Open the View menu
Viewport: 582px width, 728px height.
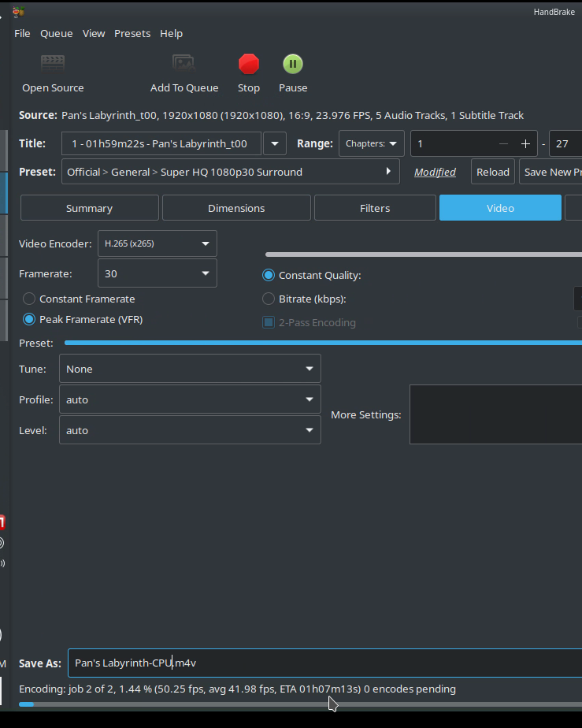94,33
